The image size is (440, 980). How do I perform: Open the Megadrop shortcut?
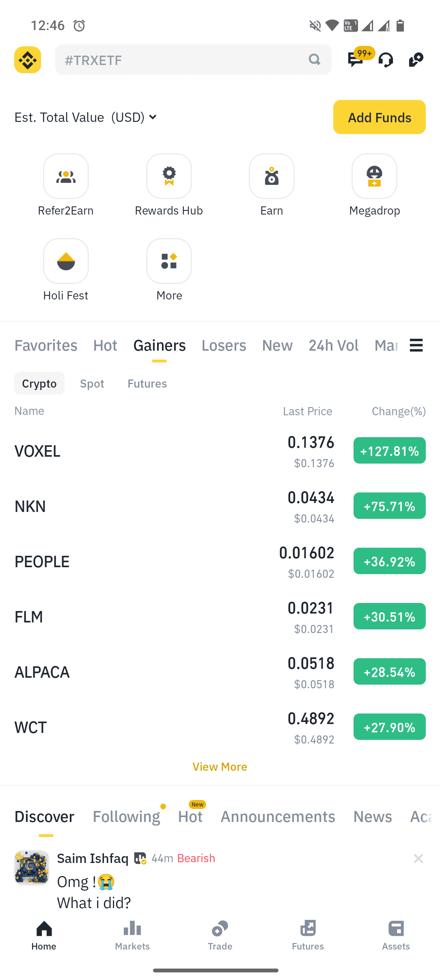point(374,176)
